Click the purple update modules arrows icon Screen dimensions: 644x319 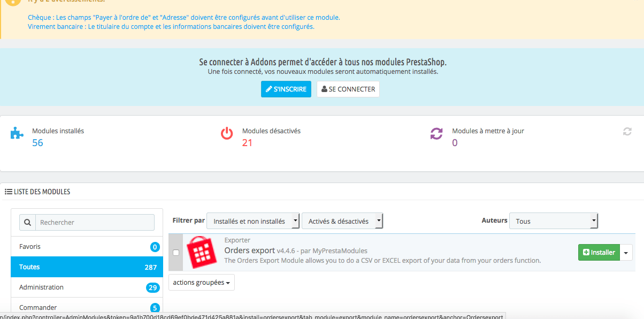436,133
